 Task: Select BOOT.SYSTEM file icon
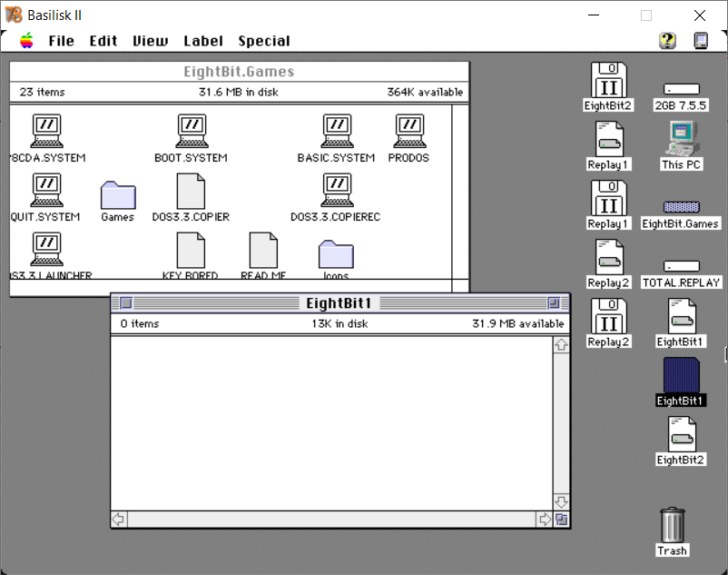[192, 132]
